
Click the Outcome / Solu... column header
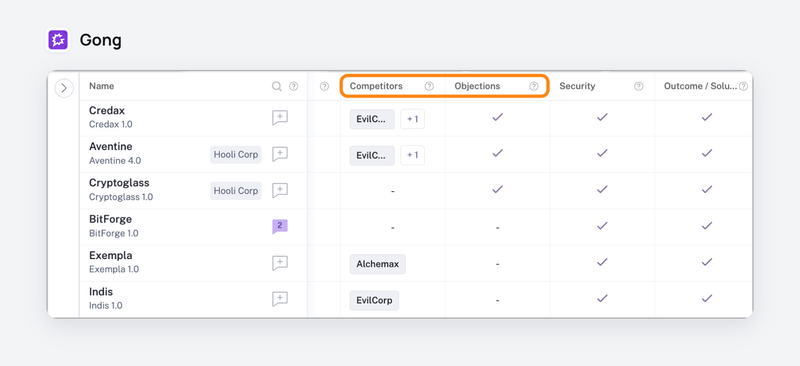point(701,86)
